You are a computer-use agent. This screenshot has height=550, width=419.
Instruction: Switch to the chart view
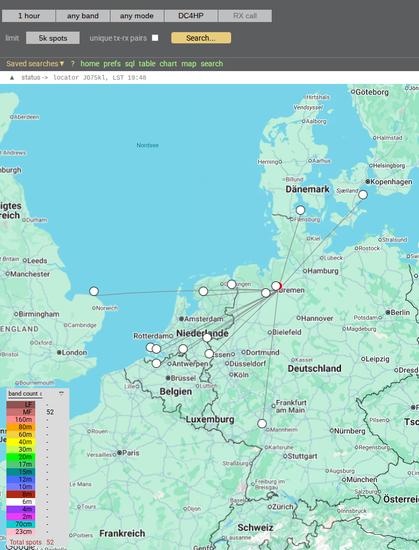coord(168,64)
